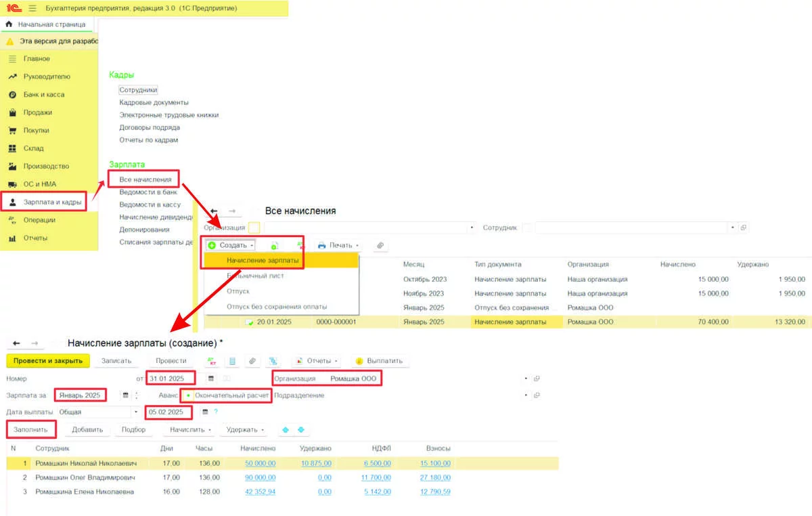Open calendar picker next to 31.01.2025 date

(211, 378)
